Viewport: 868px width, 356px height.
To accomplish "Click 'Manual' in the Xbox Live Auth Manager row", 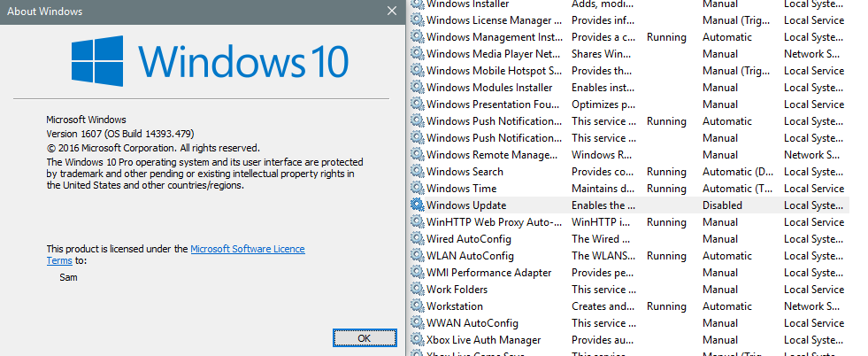I will [x=720, y=340].
